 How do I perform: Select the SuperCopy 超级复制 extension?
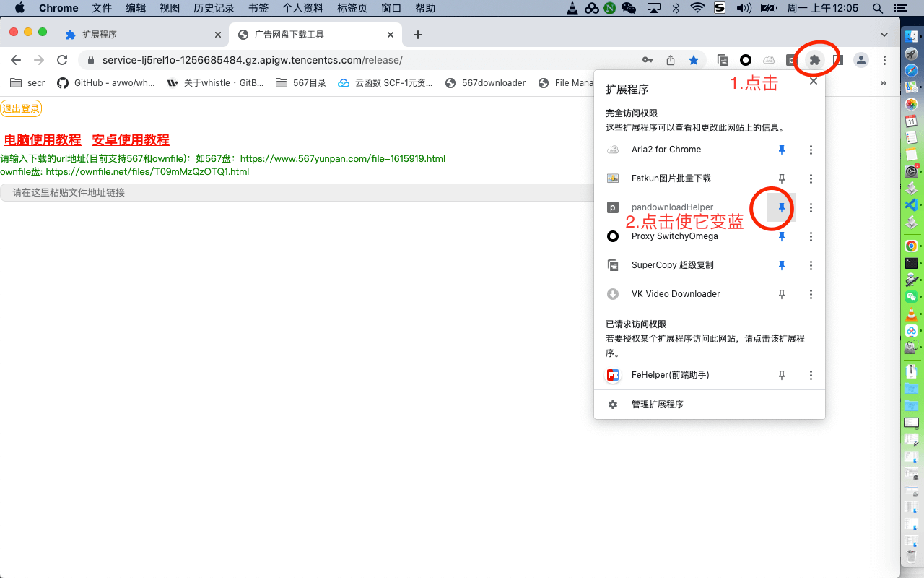click(x=681, y=265)
